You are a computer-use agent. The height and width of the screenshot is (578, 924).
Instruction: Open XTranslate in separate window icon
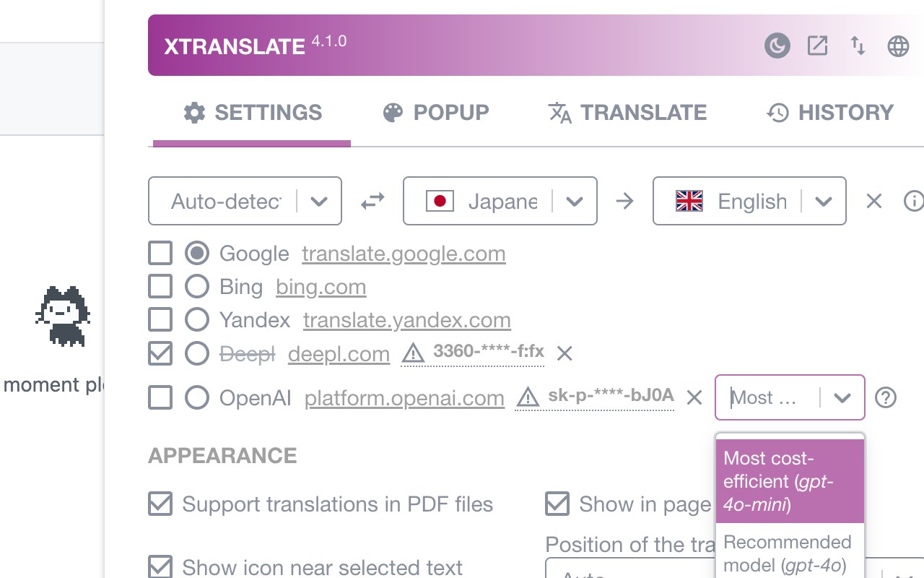(817, 46)
